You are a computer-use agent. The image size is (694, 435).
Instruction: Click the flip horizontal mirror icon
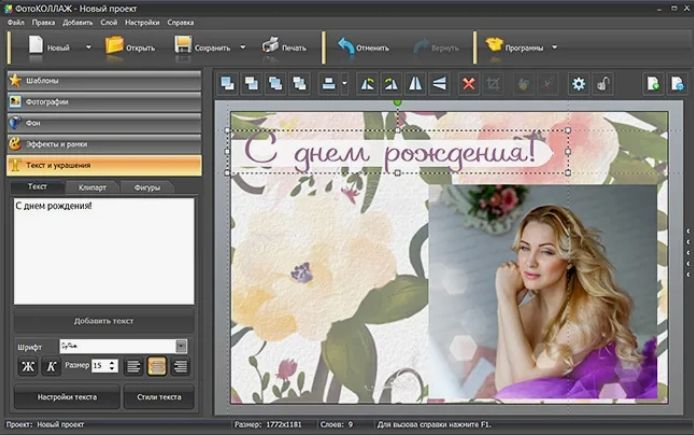tap(416, 84)
